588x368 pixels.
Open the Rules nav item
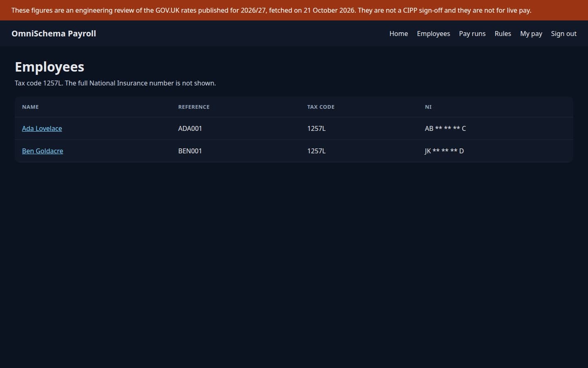point(503,34)
